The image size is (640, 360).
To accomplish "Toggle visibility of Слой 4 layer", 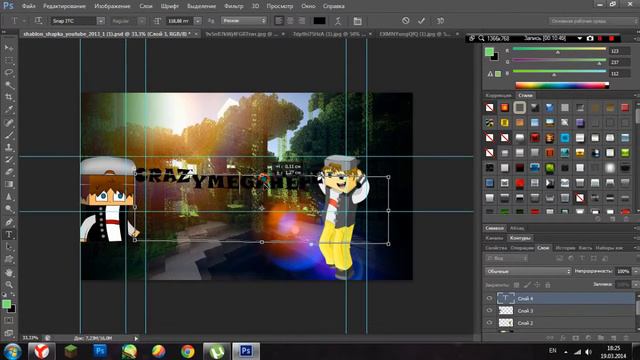I will pyautogui.click(x=489, y=298).
